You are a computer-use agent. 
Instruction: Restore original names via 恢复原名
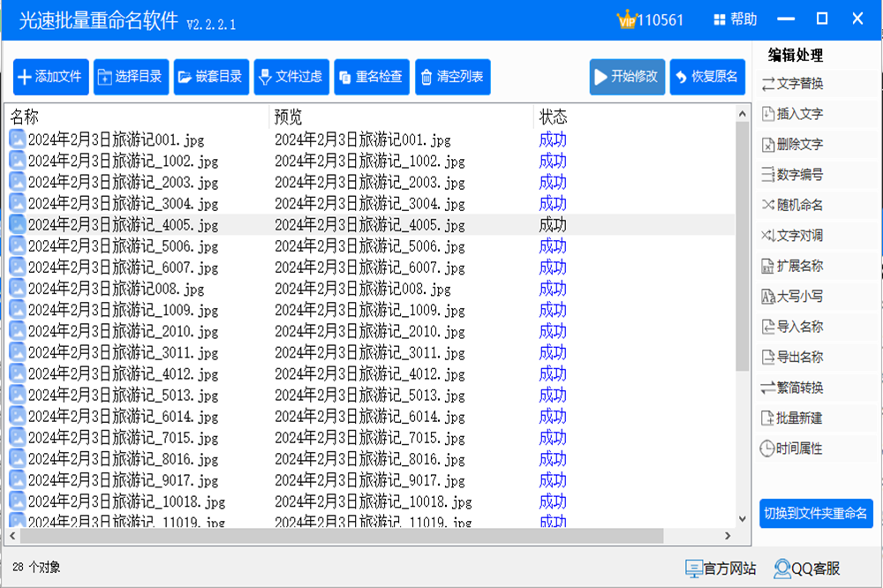click(706, 77)
